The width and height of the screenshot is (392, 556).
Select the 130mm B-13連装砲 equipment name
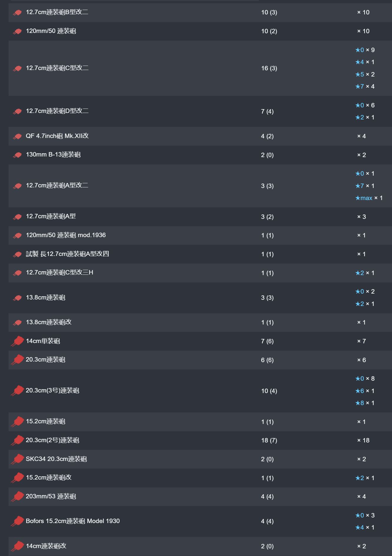[53, 155]
